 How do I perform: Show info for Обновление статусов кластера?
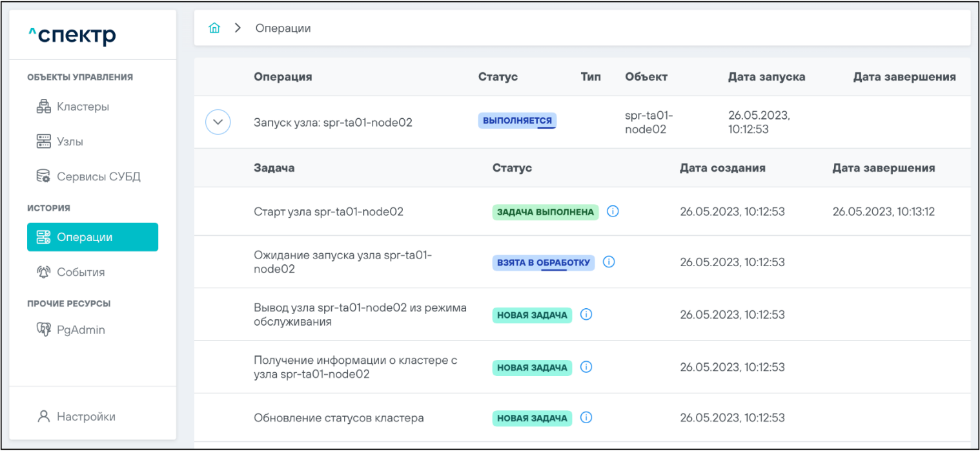586,418
